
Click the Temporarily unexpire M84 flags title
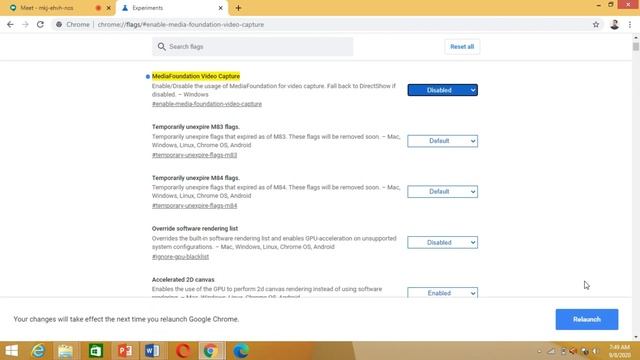196,178
